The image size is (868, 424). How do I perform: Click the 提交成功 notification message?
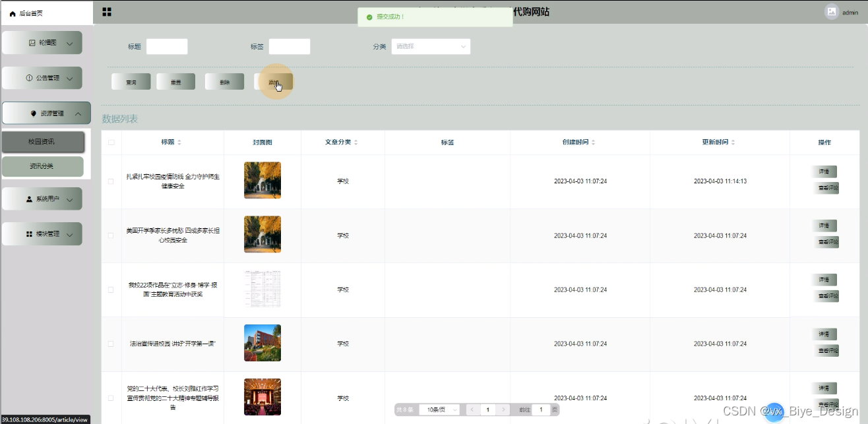pos(435,17)
